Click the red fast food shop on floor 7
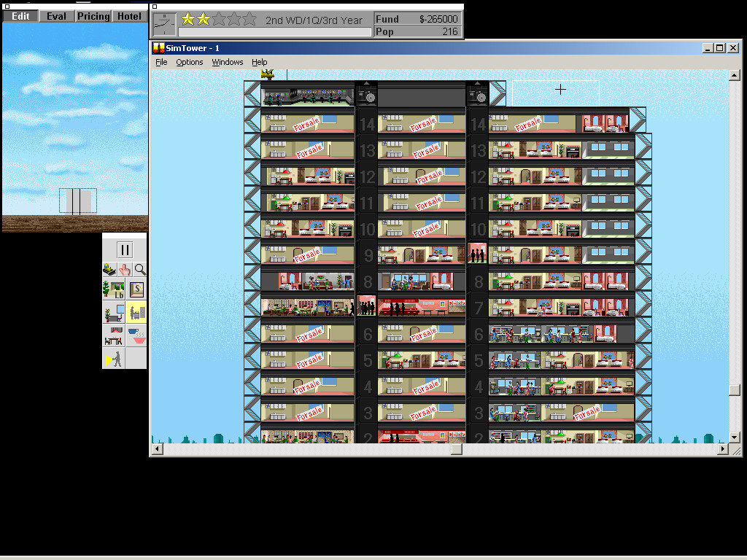The height and width of the screenshot is (560, 747). tap(422, 308)
